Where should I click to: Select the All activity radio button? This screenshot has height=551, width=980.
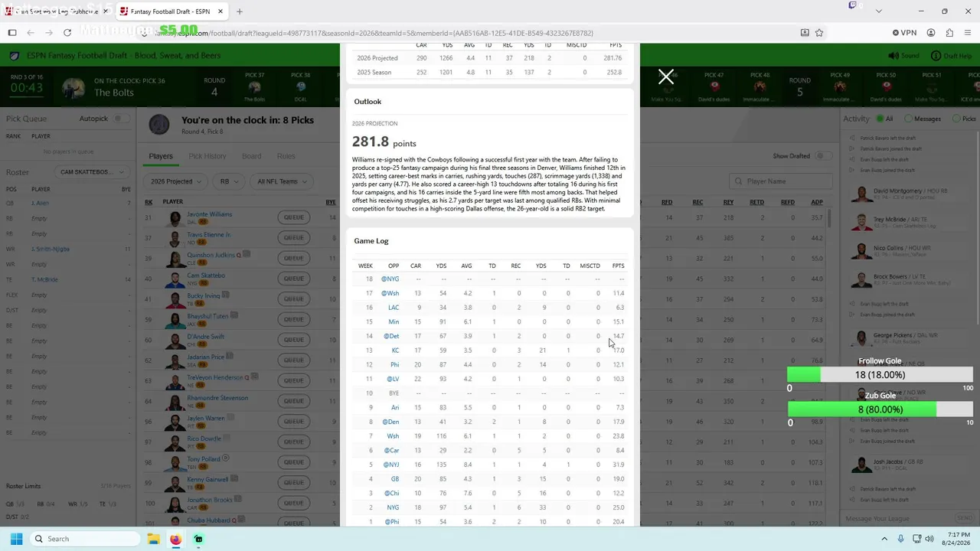point(878,119)
